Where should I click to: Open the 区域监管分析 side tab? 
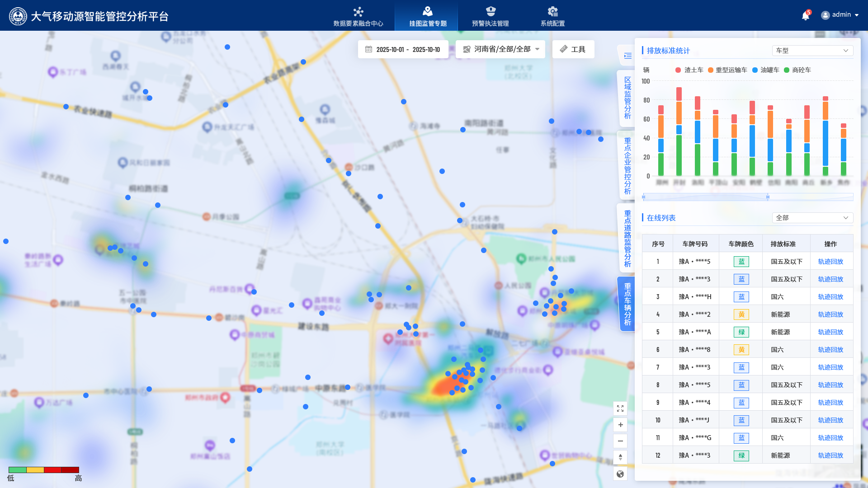[x=627, y=98]
